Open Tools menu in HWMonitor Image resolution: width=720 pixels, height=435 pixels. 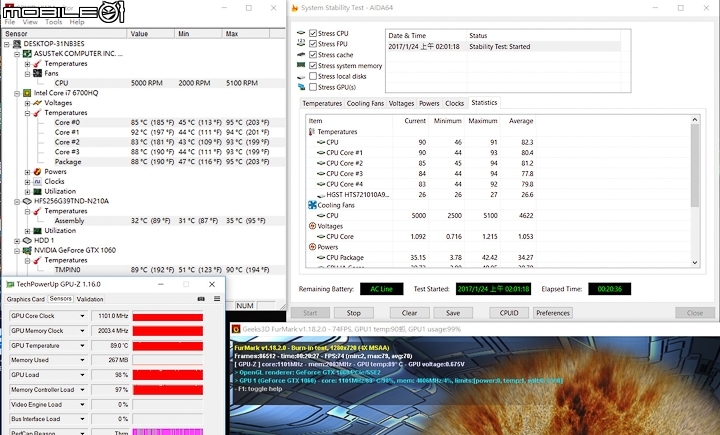54,22
